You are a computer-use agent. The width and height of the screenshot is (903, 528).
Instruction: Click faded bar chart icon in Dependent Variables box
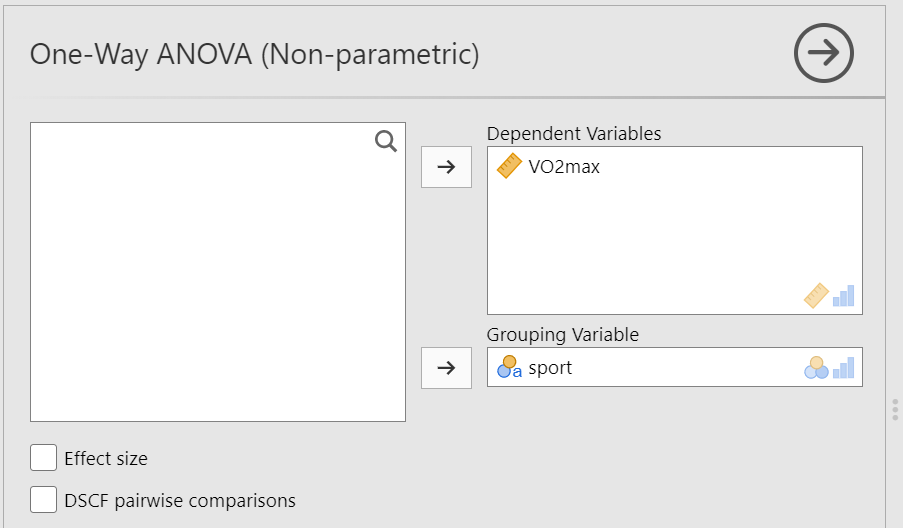[x=844, y=295]
